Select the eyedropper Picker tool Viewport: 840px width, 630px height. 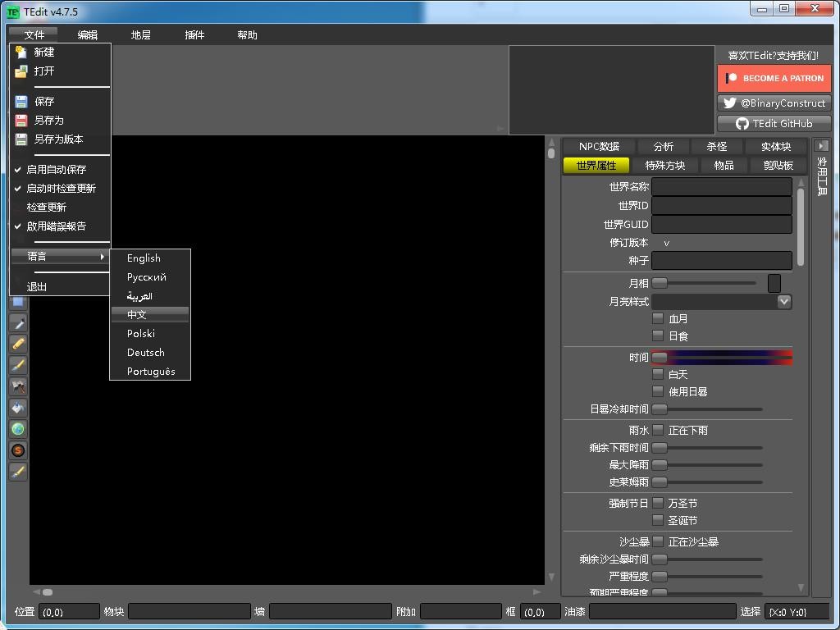pos(17,323)
